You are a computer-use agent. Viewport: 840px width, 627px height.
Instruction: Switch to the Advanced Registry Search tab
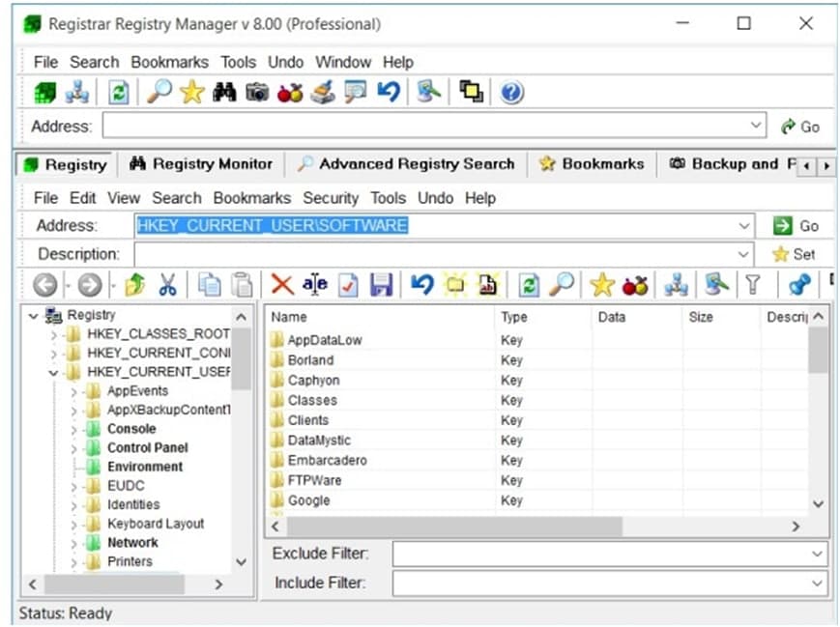click(x=406, y=164)
